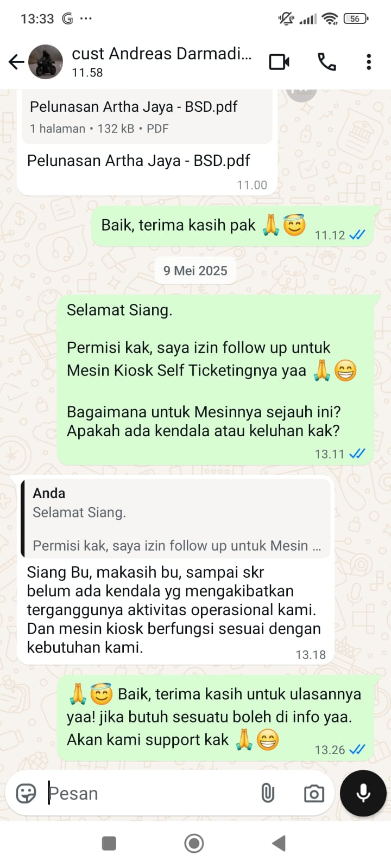This screenshot has height=868, width=391.
Task: Tap the Android back triangle button
Action: [x=279, y=843]
